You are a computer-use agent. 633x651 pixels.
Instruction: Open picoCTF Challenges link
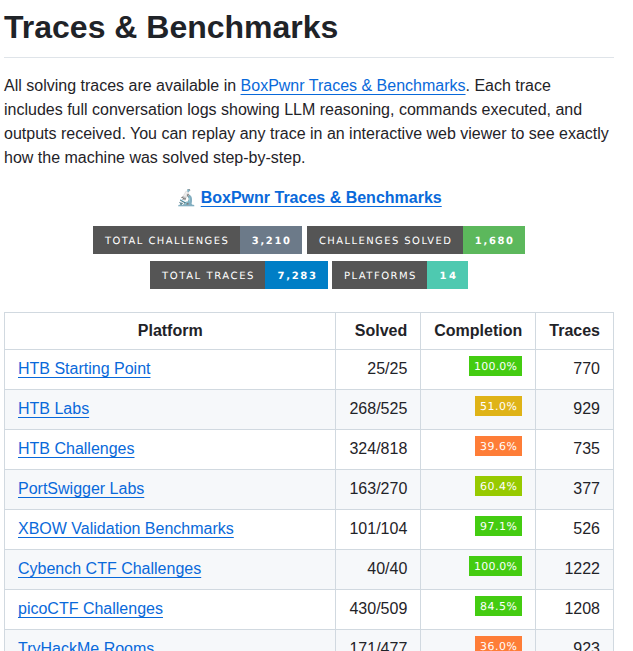(90, 608)
